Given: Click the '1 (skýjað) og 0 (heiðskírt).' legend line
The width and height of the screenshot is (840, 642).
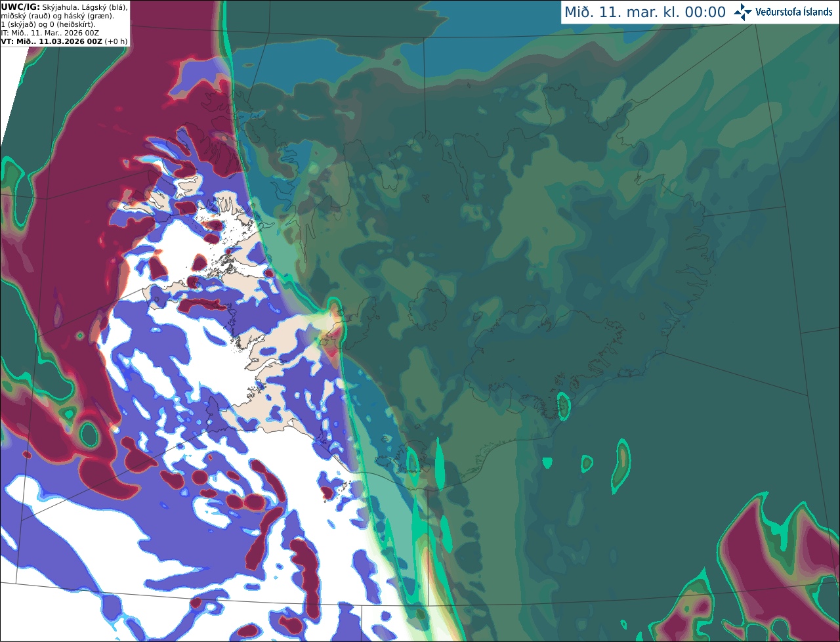Looking at the screenshot, I should click(48, 24).
